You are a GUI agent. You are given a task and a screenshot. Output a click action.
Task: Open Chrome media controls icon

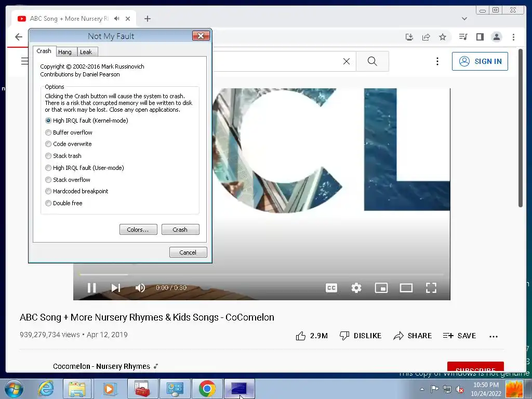(463, 37)
